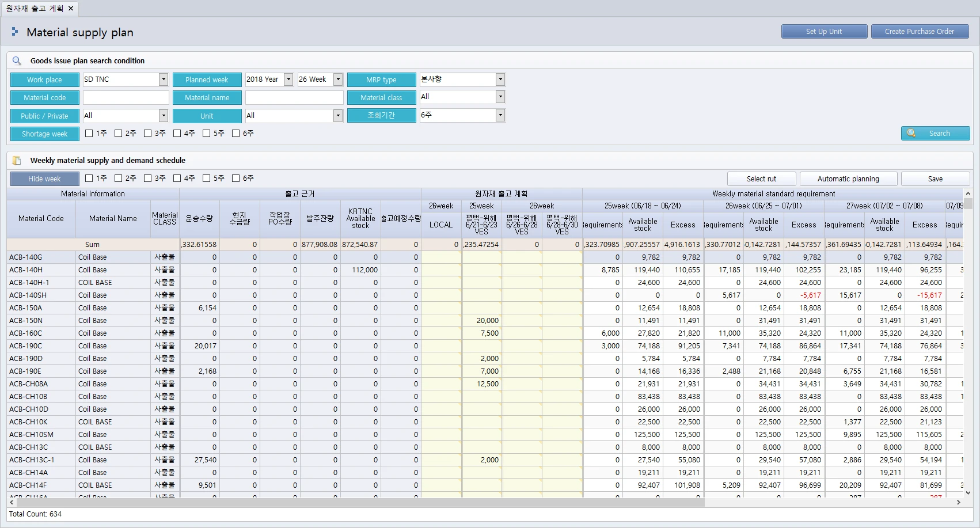Click the folder icon beside Weekly material schedule
Image resolution: width=980 pixels, height=528 pixels.
[x=17, y=161]
